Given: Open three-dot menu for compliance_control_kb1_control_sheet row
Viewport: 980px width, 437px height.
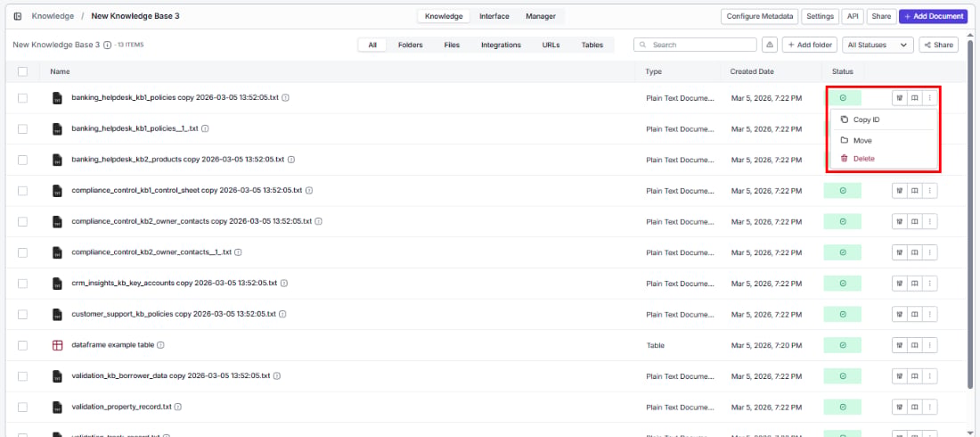Looking at the screenshot, I should [x=930, y=190].
